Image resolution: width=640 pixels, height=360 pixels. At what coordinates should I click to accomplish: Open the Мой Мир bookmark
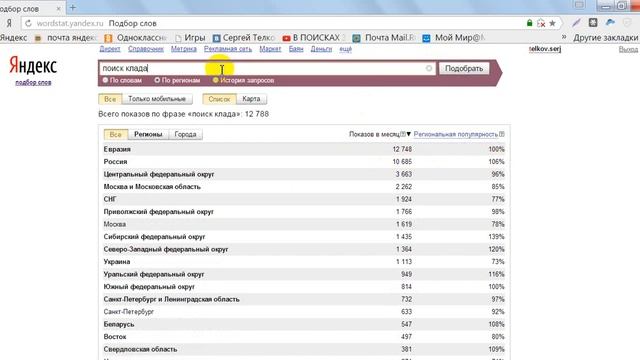click(x=454, y=38)
